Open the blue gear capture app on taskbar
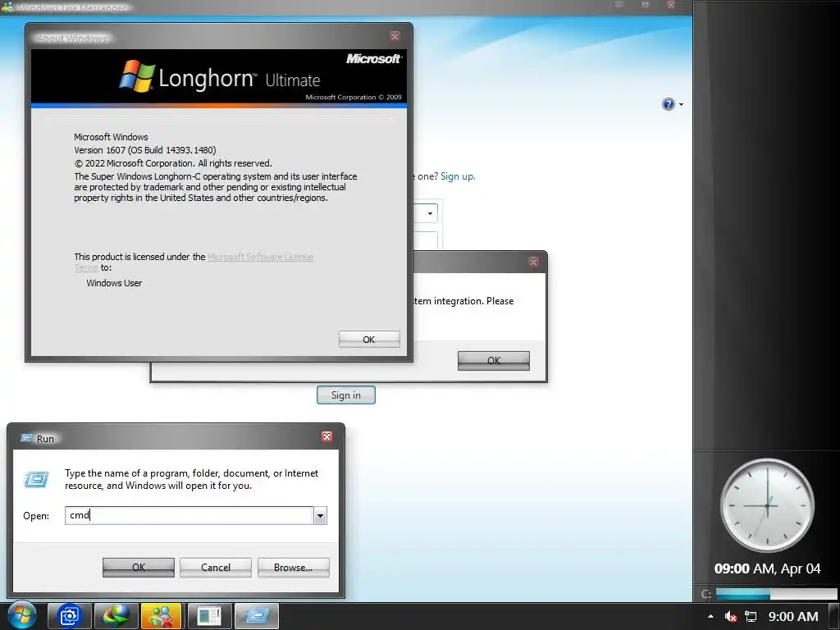This screenshot has width=840, height=630. (69, 615)
